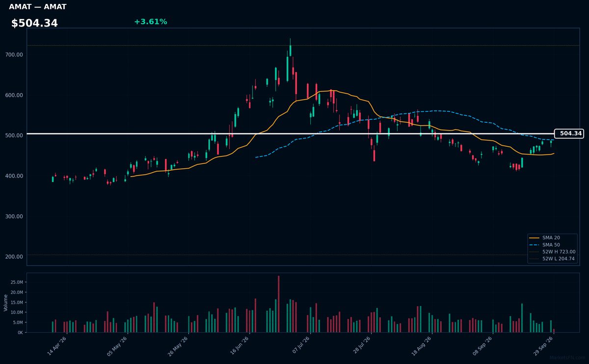Click the 200.00 price axis label
The image size is (589, 364).
[15, 257]
